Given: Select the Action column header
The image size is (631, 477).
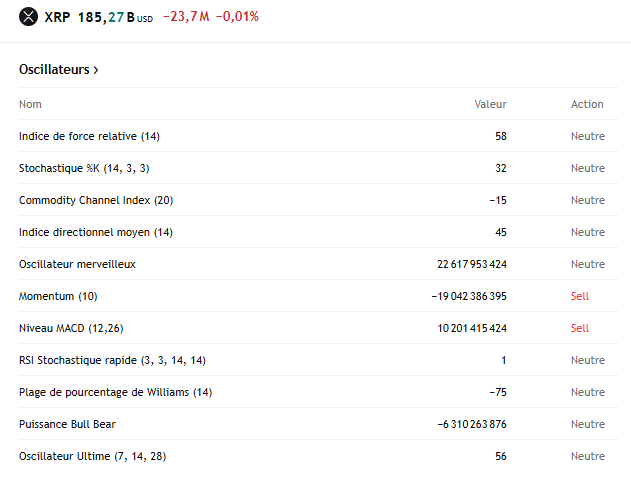Looking at the screenshot, I should click(587, 104).
